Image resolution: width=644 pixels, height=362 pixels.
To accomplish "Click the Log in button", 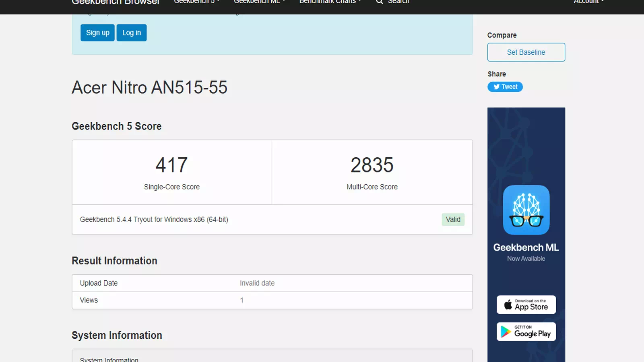I will click(x=131, y=33).
